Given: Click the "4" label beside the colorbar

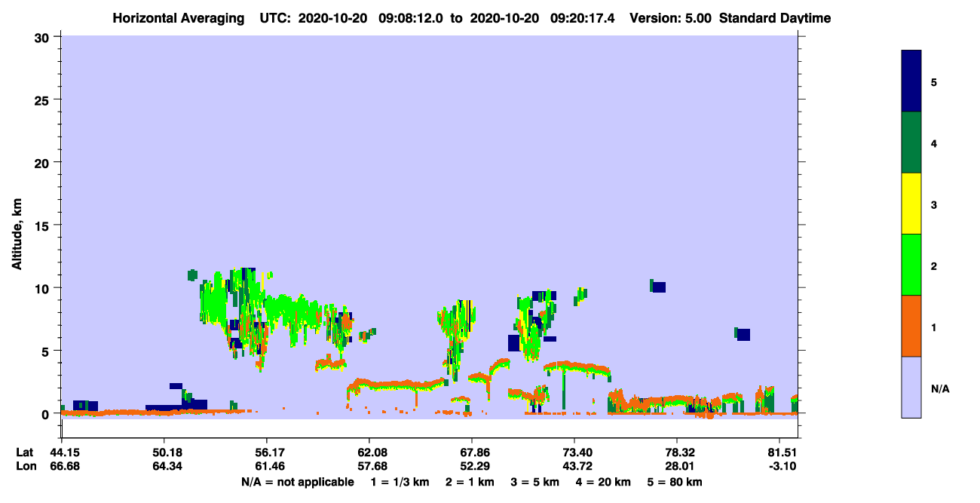Looking at the screenshot, I should [x=934, y=143].
